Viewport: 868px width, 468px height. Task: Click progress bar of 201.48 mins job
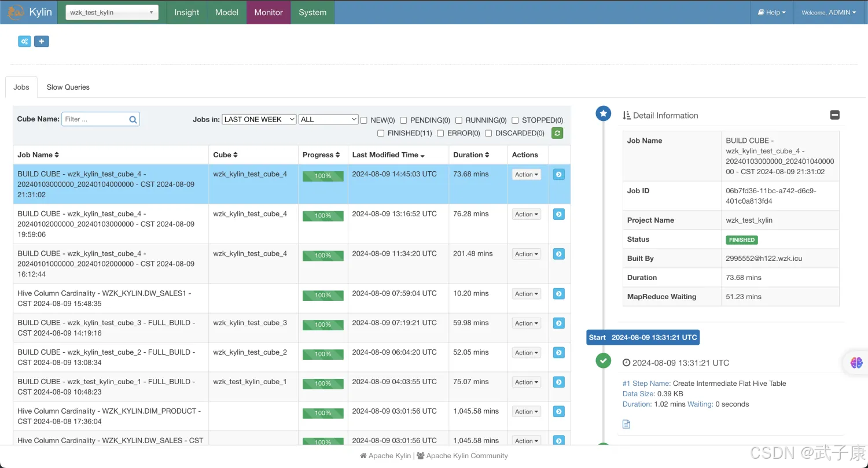point(323,256)
